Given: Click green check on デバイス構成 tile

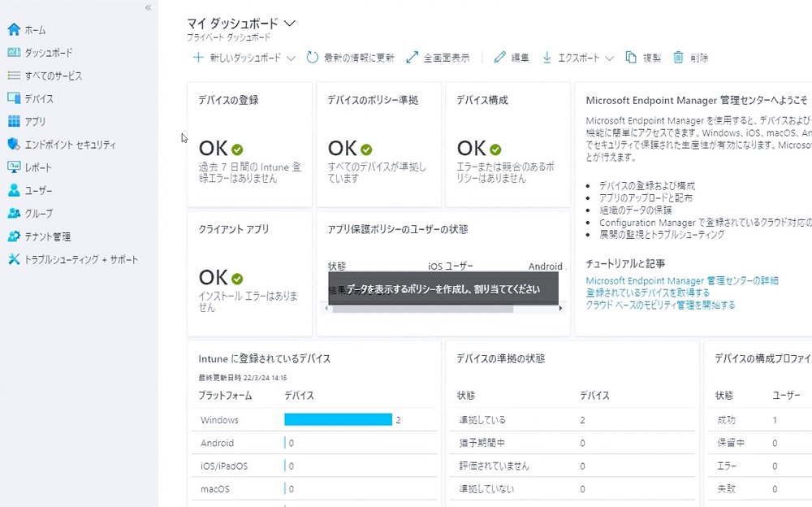Looking at the screenshot, I should click(x=495, y=149).
